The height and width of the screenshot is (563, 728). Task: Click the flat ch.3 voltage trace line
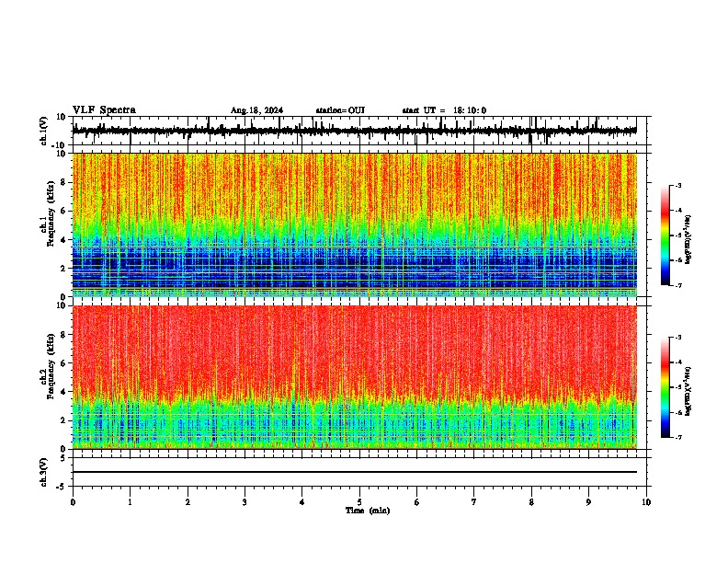355,472
